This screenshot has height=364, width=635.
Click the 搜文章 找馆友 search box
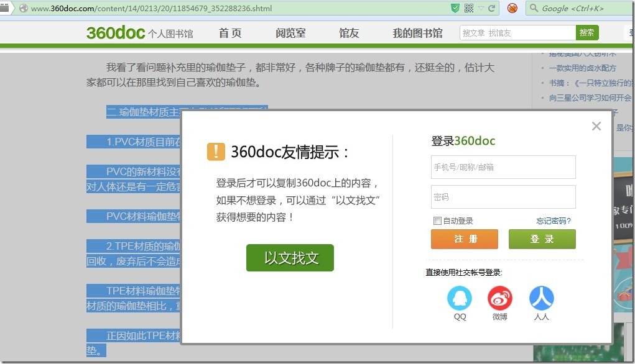(517, 33)
